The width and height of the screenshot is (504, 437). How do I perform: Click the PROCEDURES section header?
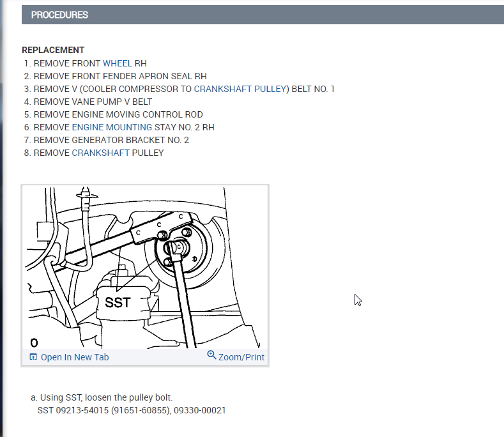[x=263, y=15]
